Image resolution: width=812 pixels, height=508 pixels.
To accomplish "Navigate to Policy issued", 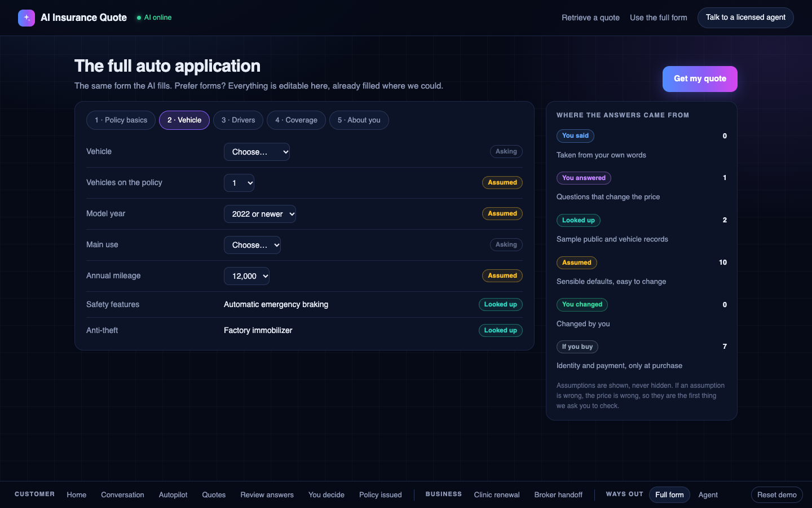I will 381,494.
